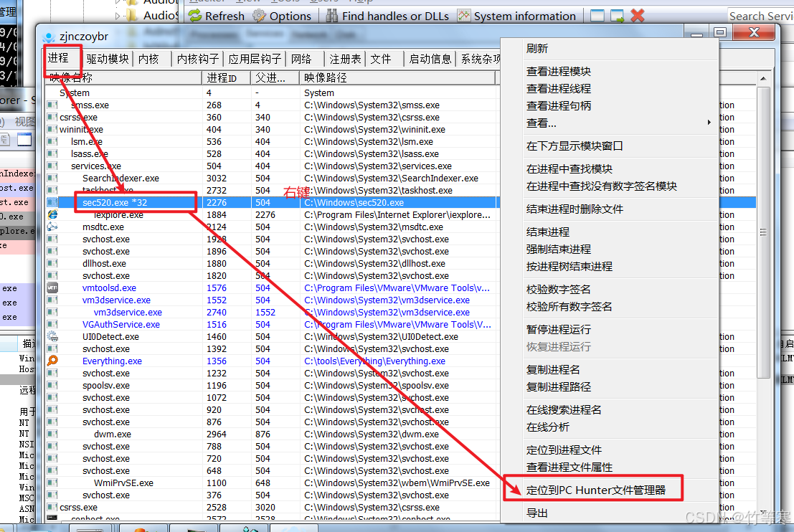Click the msdtc.exe process icon

[x=52, y=227]
